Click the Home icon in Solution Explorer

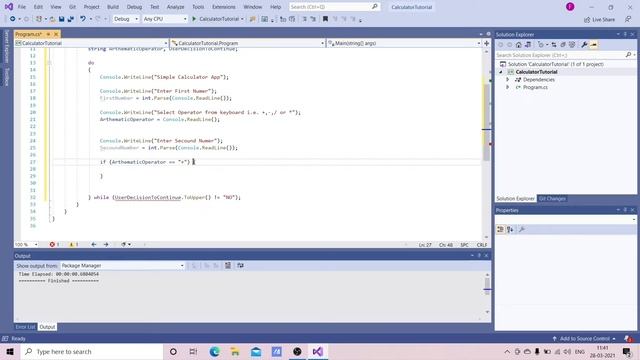pos(518,45)
